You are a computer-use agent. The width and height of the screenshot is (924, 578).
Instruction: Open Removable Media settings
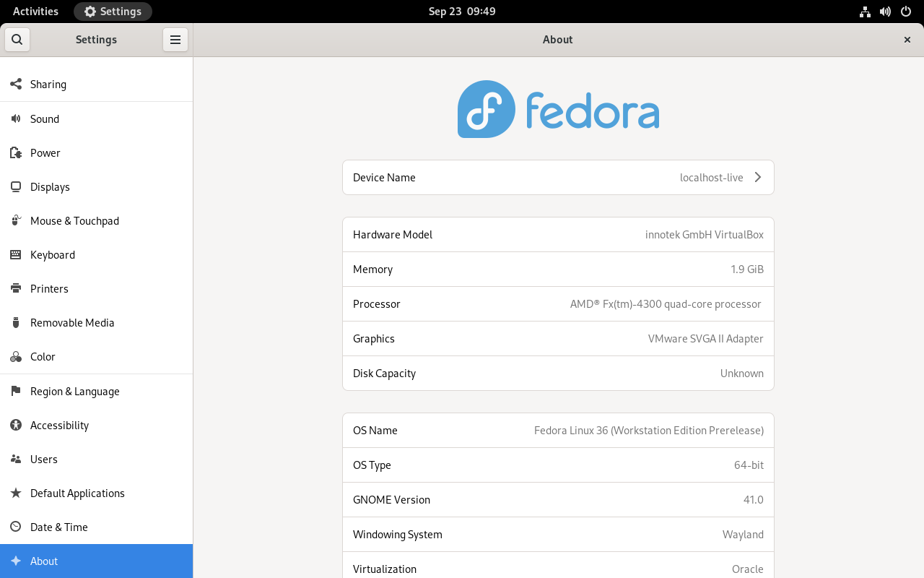tap(97, 322)
